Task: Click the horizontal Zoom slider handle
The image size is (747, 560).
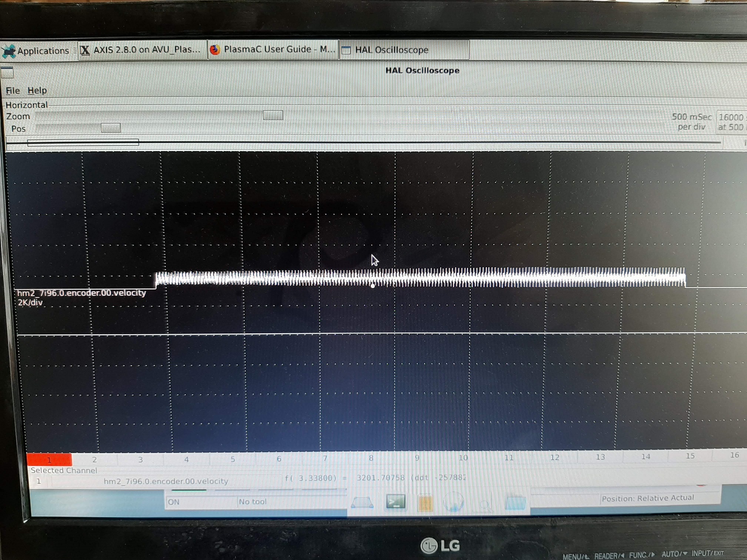Action: tap(273, 116)
